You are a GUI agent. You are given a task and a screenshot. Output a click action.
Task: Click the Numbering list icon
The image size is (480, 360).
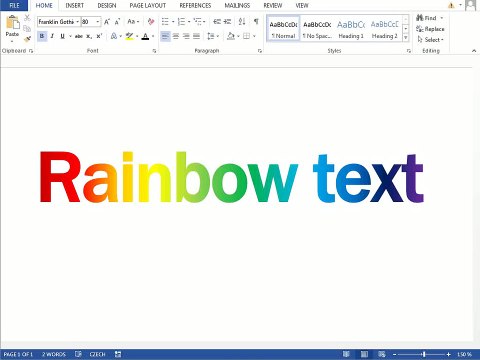click(181, 22)
